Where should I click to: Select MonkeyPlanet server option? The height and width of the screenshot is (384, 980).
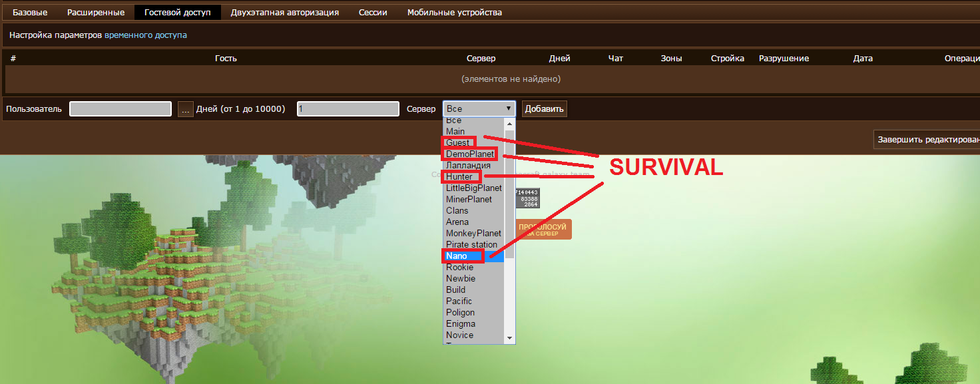tap(474, 233)
